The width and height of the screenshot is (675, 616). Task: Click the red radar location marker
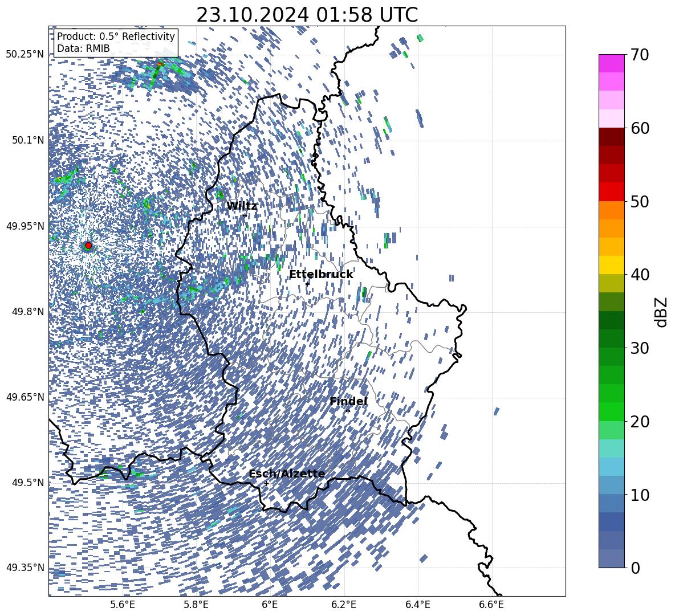pos(88,246)
